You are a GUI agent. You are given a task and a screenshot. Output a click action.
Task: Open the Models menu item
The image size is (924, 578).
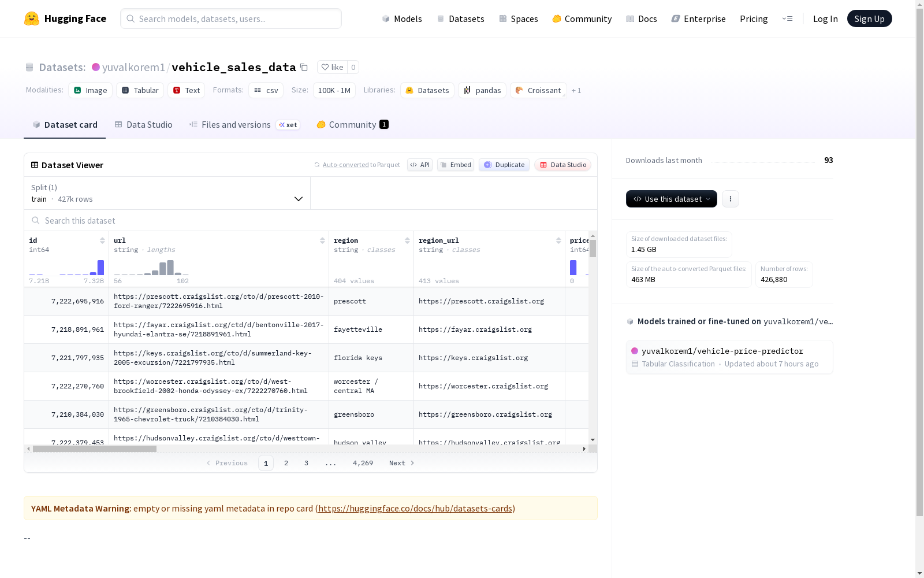402,18
